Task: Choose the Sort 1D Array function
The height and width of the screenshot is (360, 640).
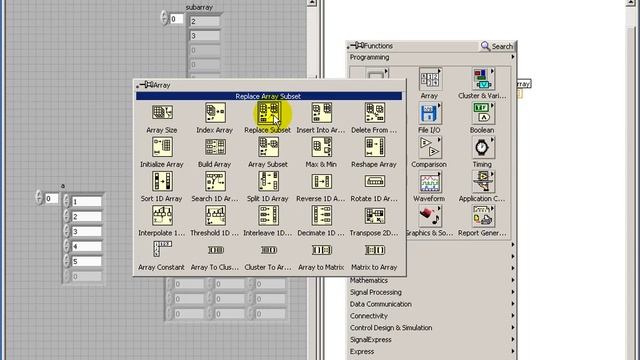Action: point(162,182)
